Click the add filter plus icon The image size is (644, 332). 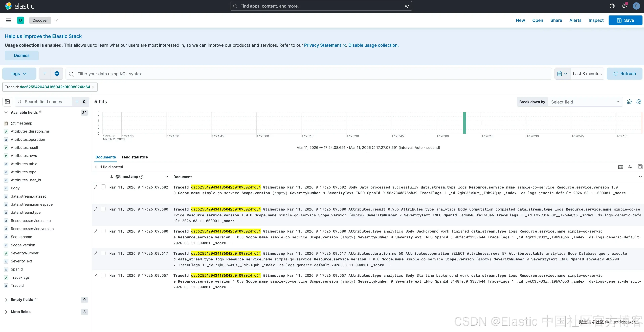pos(57,74)
